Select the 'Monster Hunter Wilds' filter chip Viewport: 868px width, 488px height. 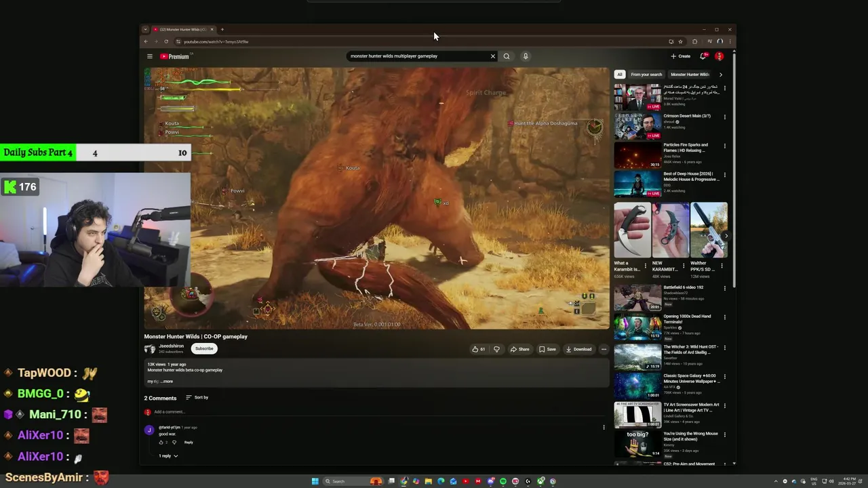(690, 75)
